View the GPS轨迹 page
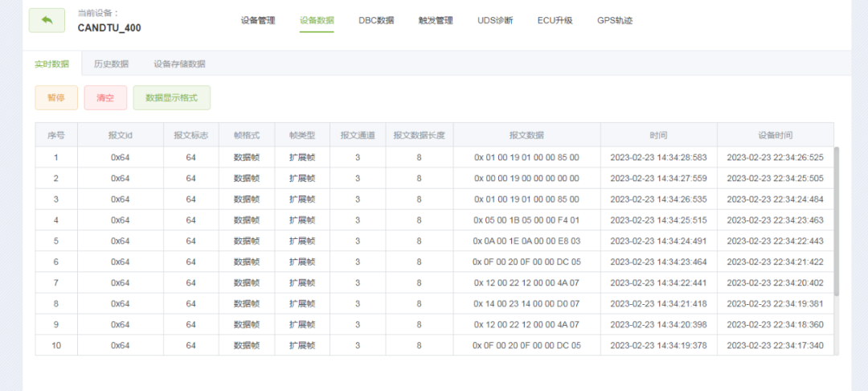Image resolution: width=868 pixels, height=391 pixels. (x=615, y=21)
